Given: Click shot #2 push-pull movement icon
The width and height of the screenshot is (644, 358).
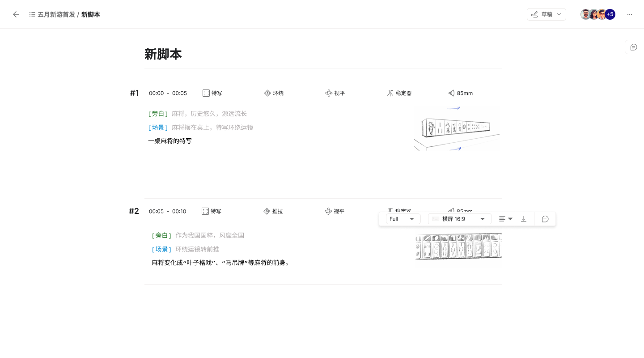Looking at the screenshot, I should tap(267, 211).
